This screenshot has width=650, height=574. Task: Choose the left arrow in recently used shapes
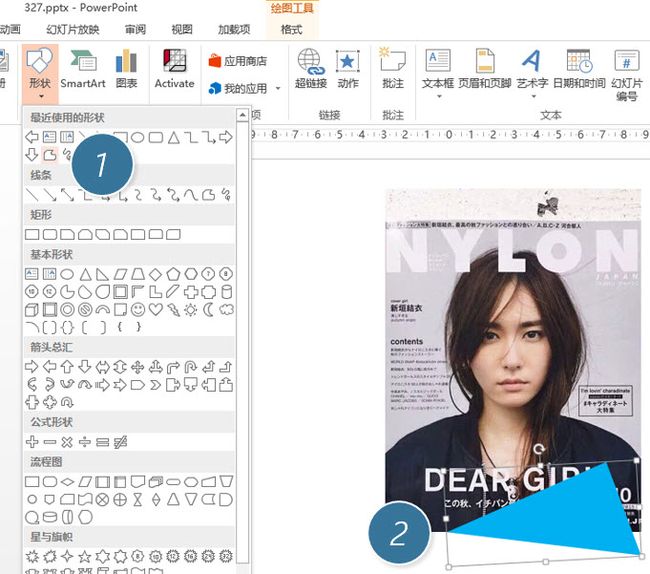(32, 137)
